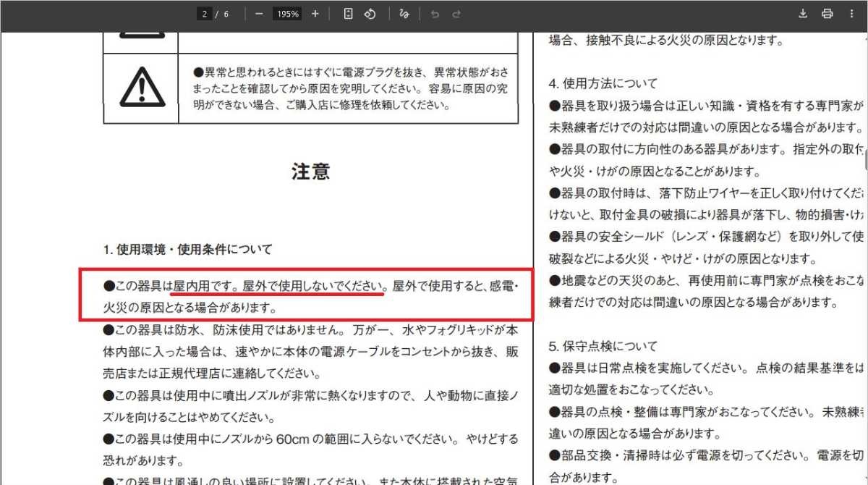Print the PDF document
The image size is (868, 485).
[827, 14]
